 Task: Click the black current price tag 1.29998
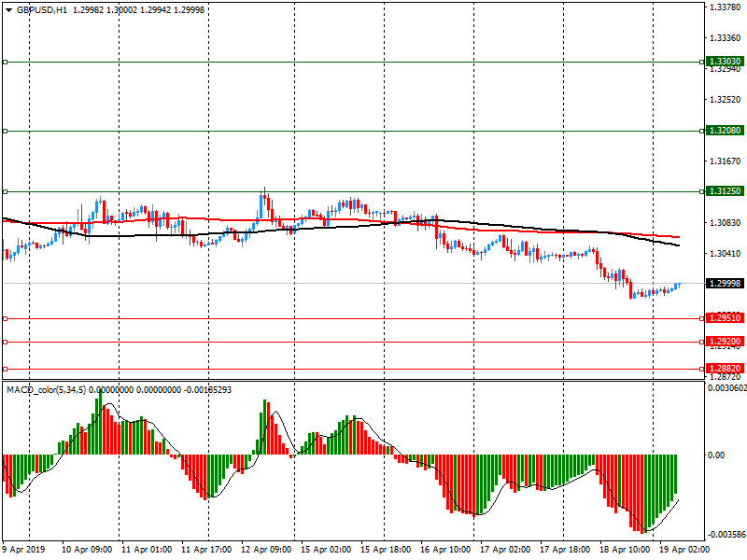point(725,284)
